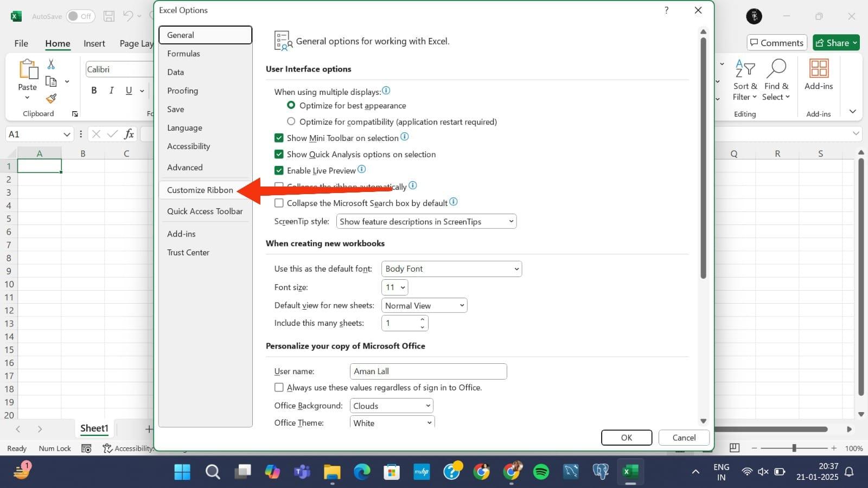Click the Paste clipboard icon
The height and width of the screenshot is (488, 868).
(x=28, y=69)
